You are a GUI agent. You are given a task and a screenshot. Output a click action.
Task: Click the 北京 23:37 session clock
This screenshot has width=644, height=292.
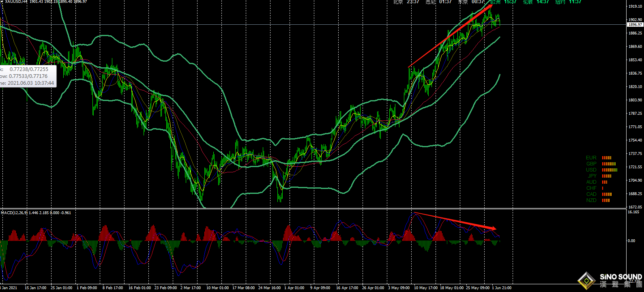click(x=406, y=2)
